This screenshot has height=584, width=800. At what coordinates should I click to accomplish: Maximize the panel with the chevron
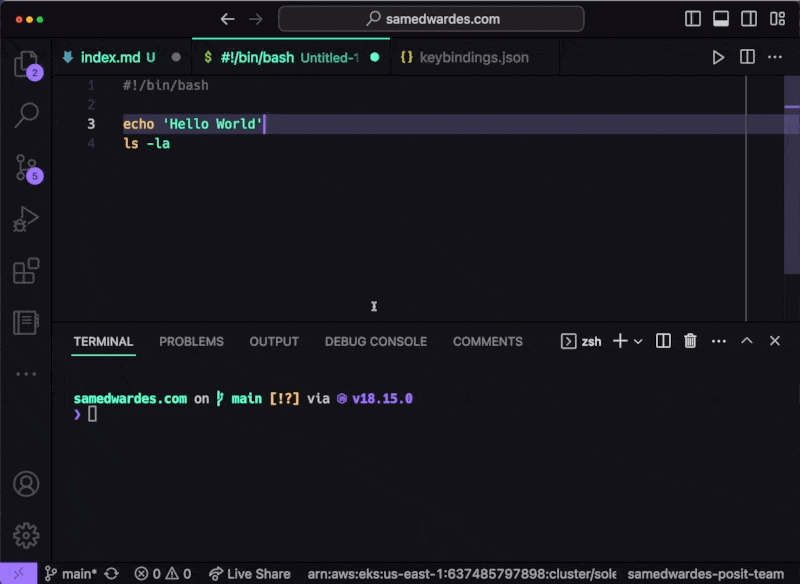tap(746, 341)
